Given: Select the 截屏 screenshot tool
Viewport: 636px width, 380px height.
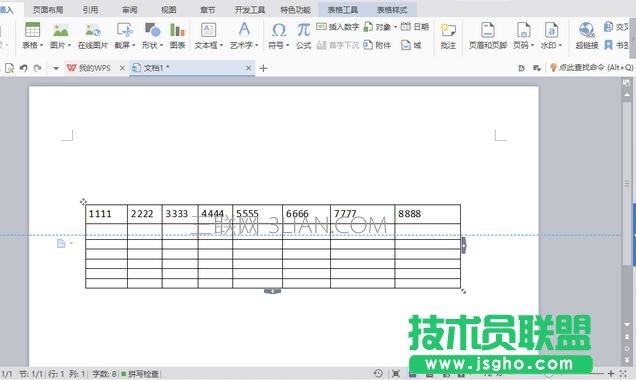Looking at the screenshot, I should (125, 36).
